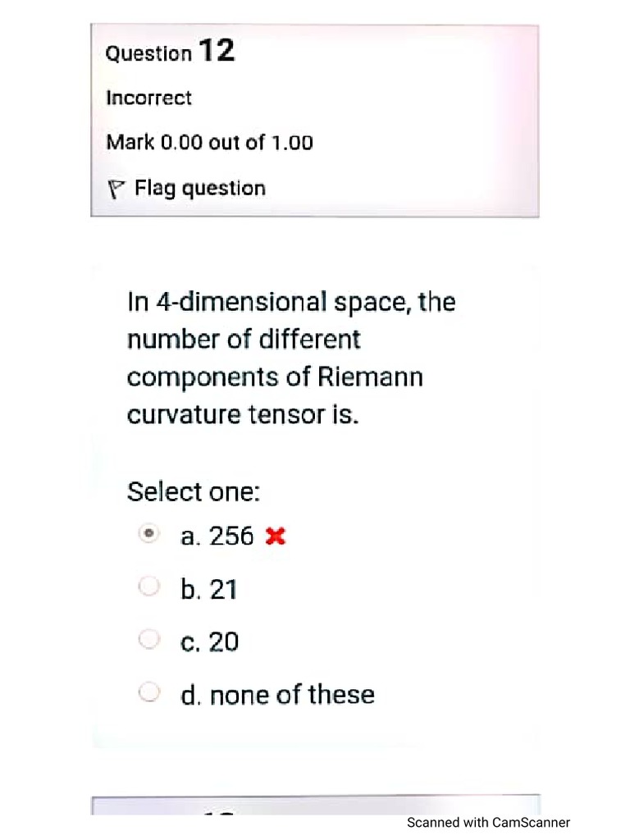The width and height of the screenshot is (630, 840).
Task: Click the 'b. 21' answer label
Action: click(x=209, y=589)
